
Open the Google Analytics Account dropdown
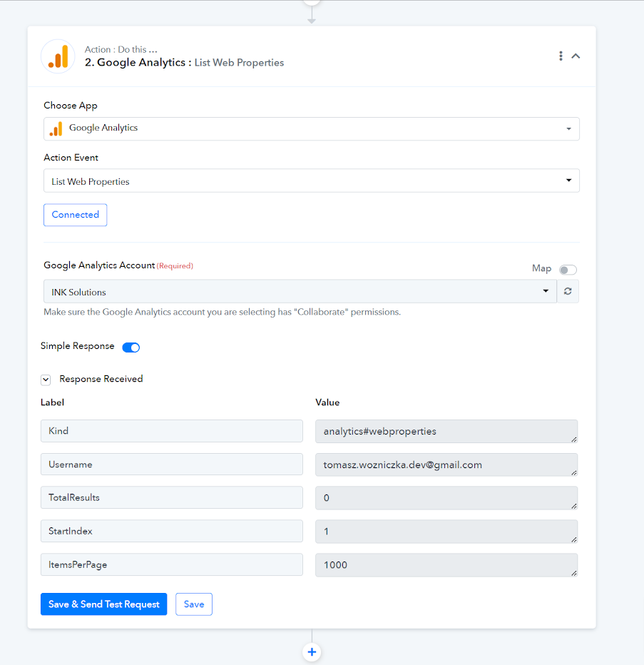pyautogui.click(x=300, y=292)
